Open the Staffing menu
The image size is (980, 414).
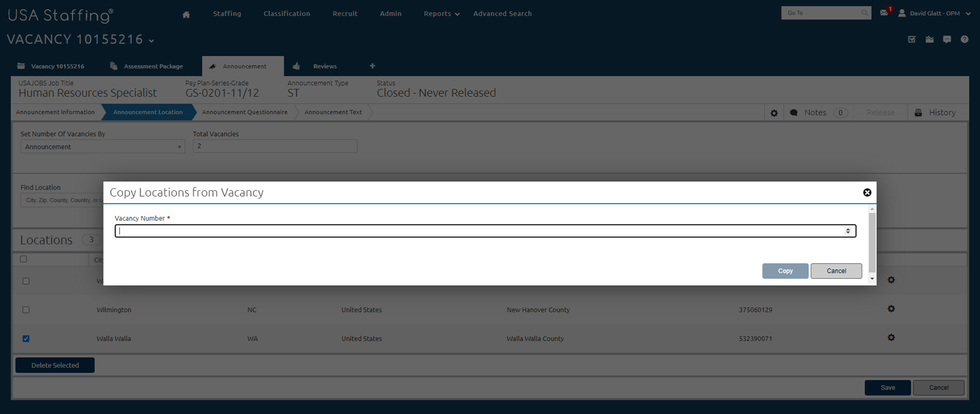coord(227,13)
